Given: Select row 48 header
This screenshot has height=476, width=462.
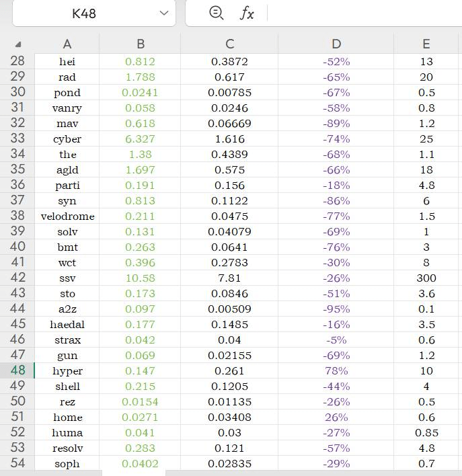Looking at the screenshot, I should pos(17,370).
